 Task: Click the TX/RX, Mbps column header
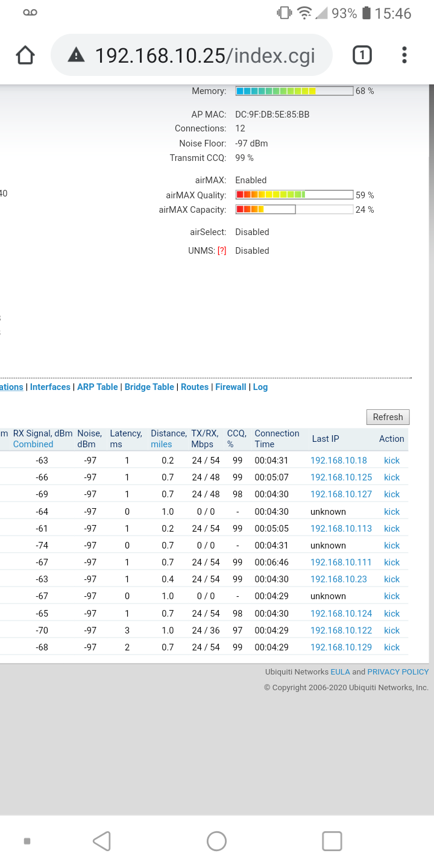click(x=206, y=439)
